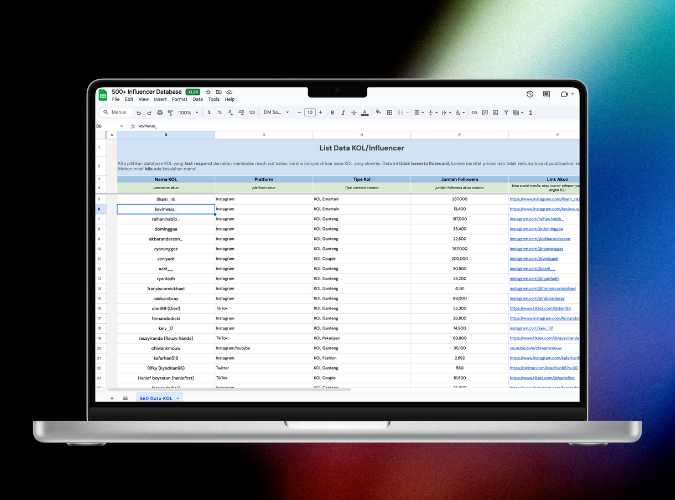Open the 560 Data KOL tab arrow

[x=179, y=397]
